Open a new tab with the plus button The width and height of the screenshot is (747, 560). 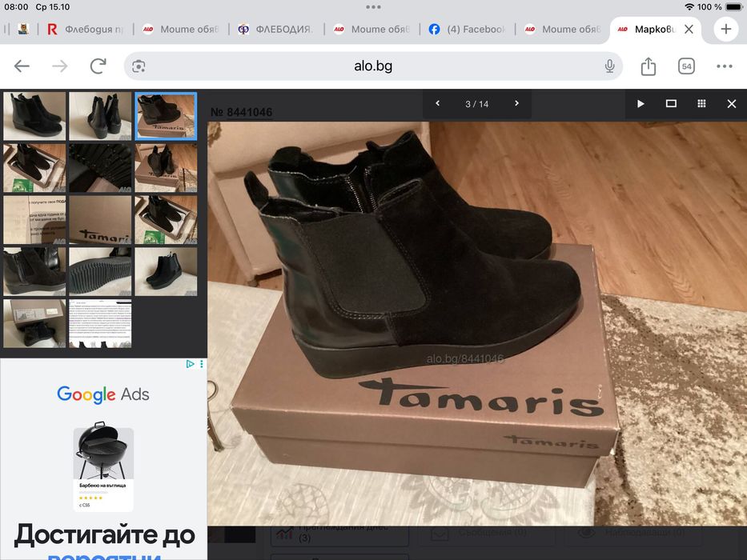coord(726,29)
